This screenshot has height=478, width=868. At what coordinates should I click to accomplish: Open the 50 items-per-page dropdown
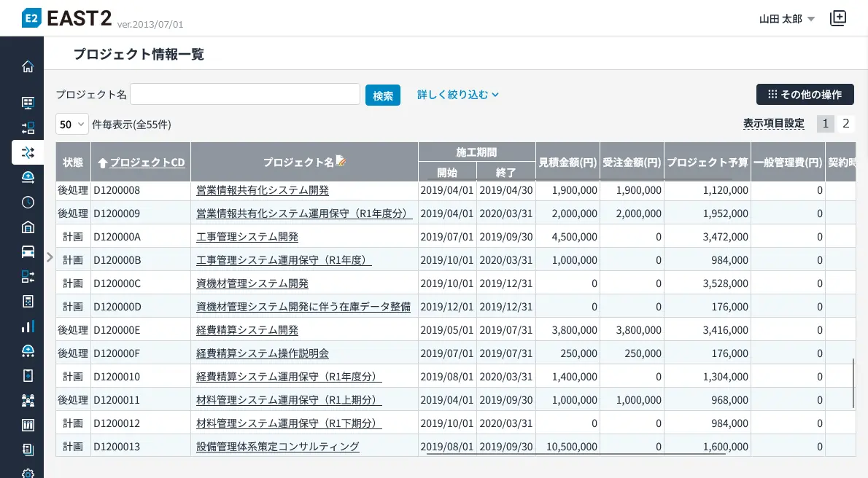pyautogui.click(x=71, y=125)
